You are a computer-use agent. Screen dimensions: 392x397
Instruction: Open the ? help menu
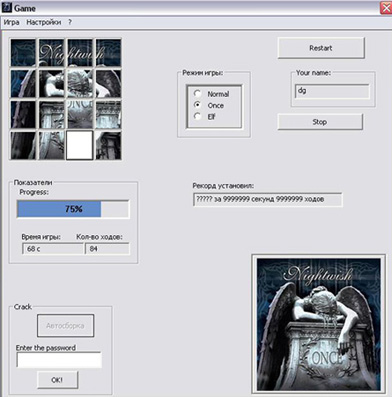70,22
